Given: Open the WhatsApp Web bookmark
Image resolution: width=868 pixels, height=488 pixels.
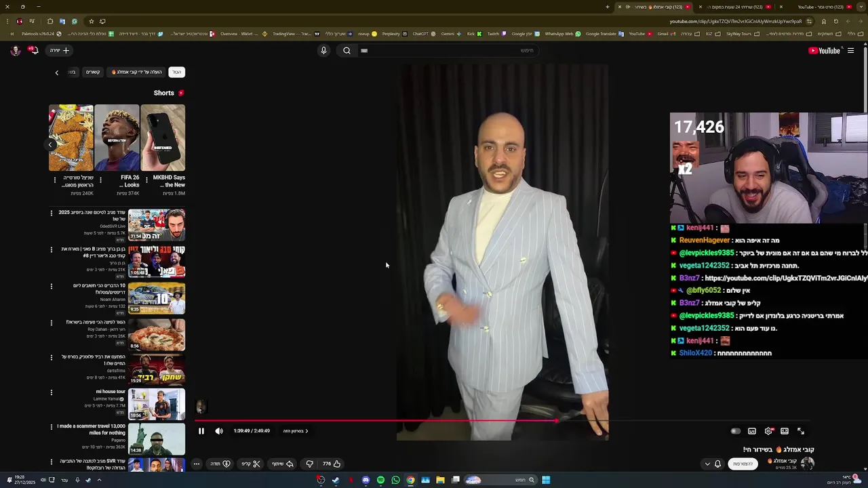Looking at the screenshot, I should click(563, 33).
